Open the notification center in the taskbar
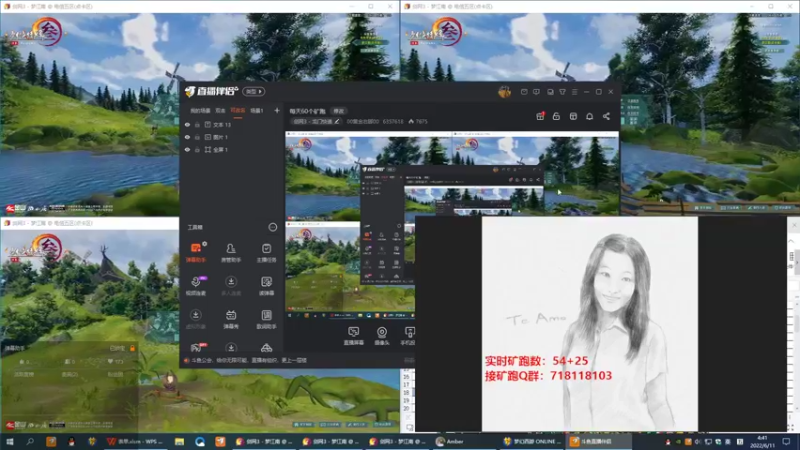This screenshot has height=450, width=800. (786, 441)
